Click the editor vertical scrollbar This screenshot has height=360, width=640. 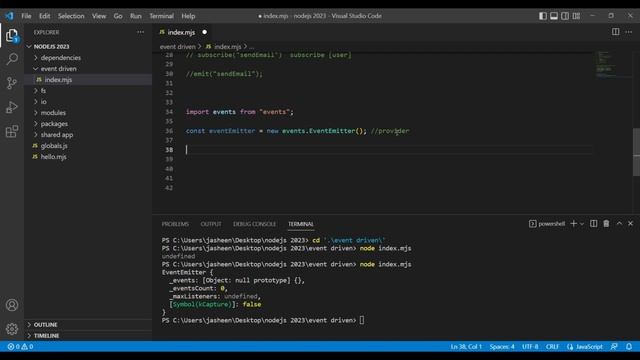[636, 152]
